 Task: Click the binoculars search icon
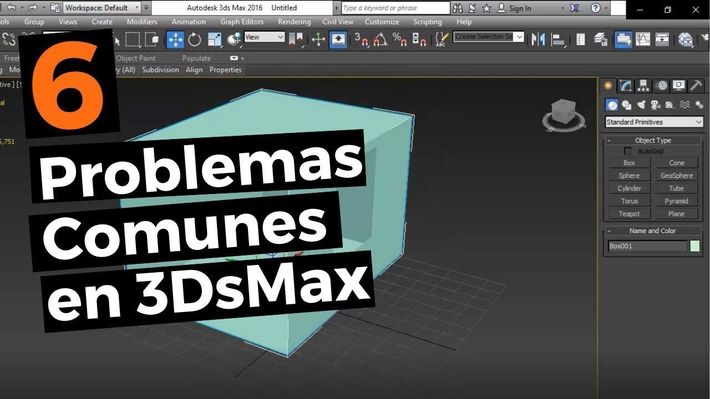[x=458, y=8]
